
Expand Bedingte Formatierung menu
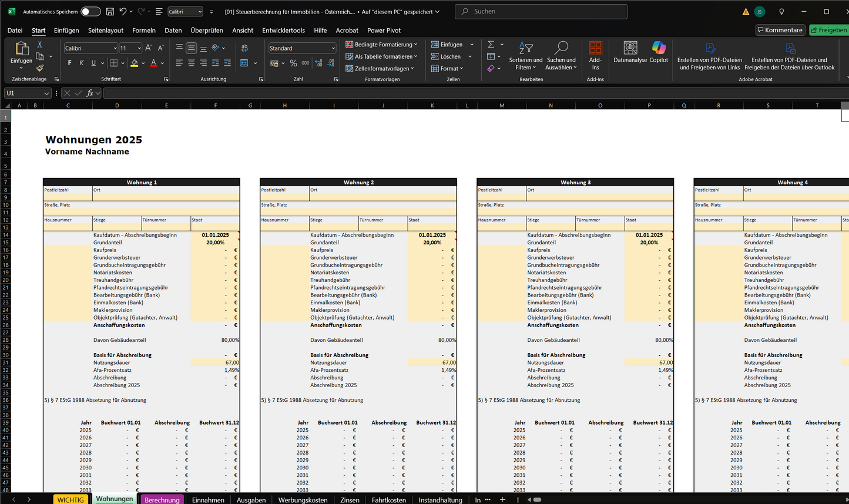[381, 45]
